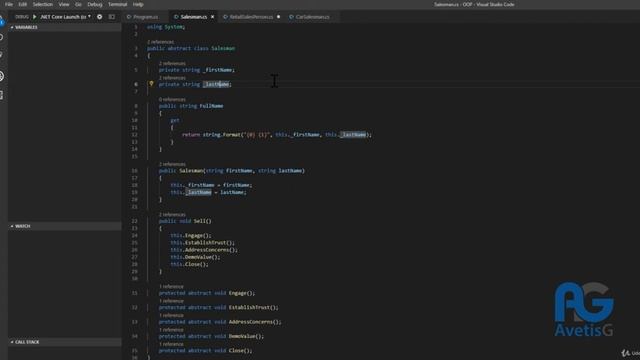Click 'this._lastName = lastName;' on line 19
Screen dimensions: 640x360
(x=208, y=192)
